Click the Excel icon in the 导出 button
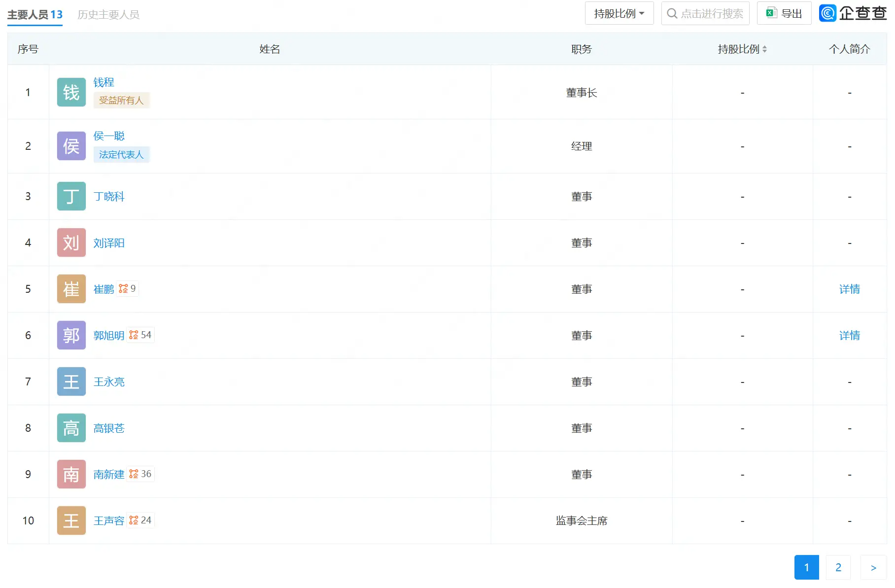 pos(771,13)
